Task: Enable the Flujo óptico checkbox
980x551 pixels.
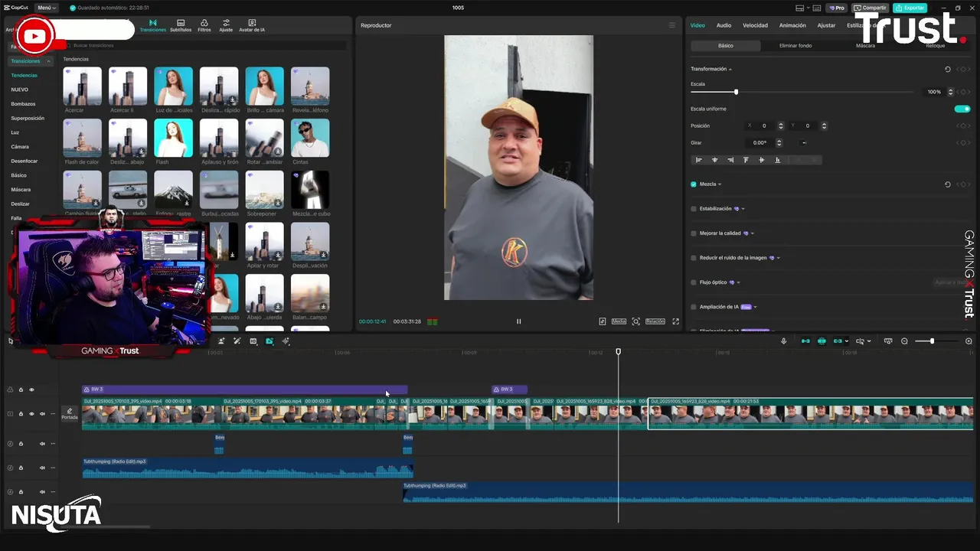Action: [694, 282]
